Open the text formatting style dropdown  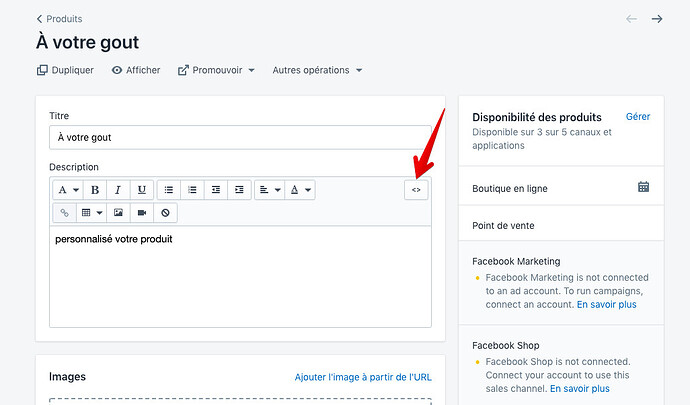click(68, 190)
